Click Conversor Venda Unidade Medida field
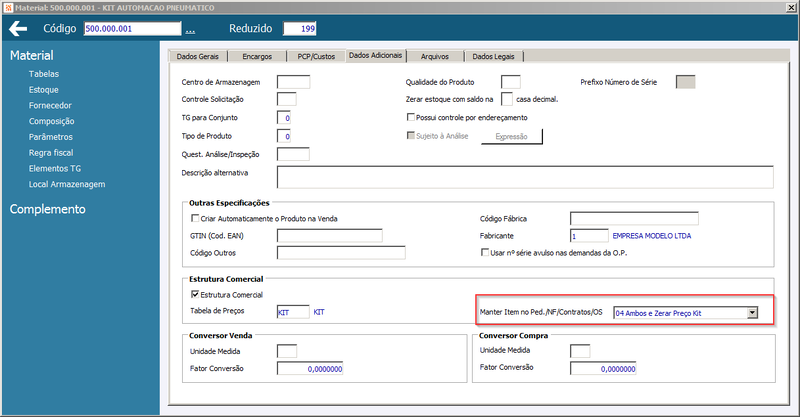This screenshot has height=417, width=800. coord(287,351)
